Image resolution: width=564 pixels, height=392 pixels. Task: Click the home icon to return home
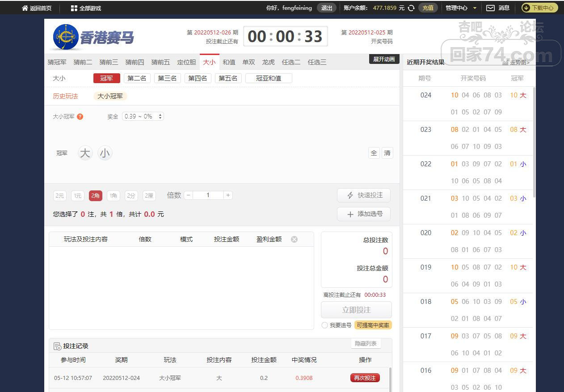pyautogui.click(x=25, y=8)
